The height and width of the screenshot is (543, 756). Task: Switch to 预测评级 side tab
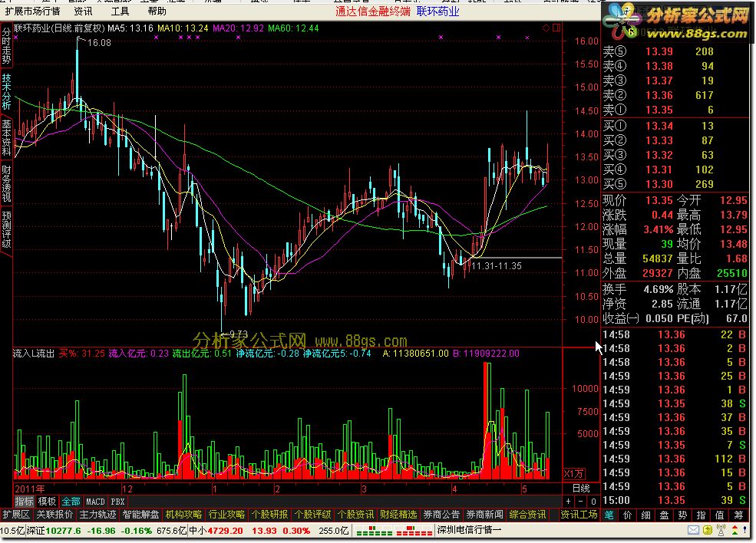[6, 229]
